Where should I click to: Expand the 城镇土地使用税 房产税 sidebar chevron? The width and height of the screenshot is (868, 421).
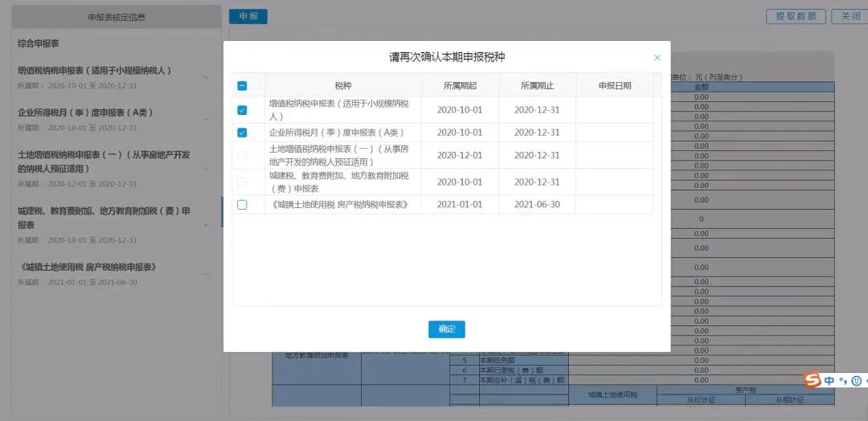coord(206,274)
